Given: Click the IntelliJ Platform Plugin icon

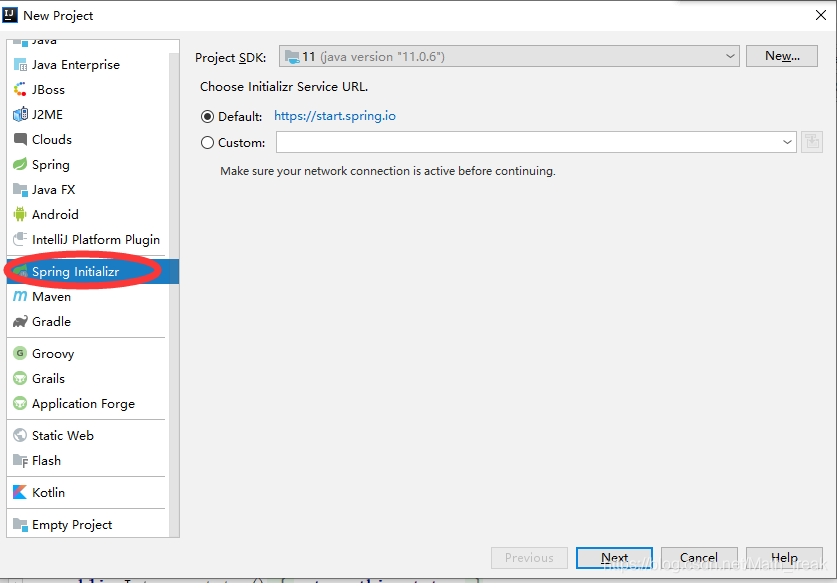Looking at the screenshot, I should click(20, 240).
